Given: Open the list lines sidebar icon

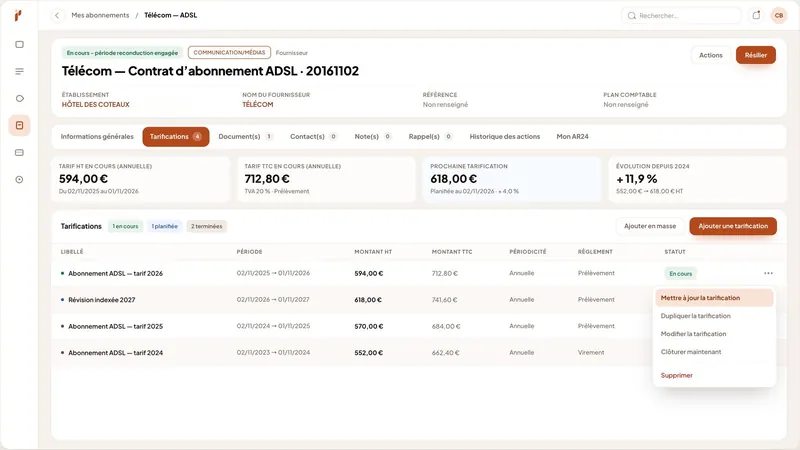Looking at the screenshot, I should click(19, 71).
